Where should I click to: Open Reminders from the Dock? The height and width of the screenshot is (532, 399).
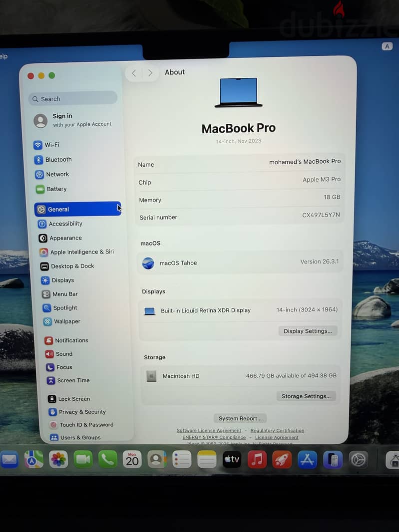182,460
